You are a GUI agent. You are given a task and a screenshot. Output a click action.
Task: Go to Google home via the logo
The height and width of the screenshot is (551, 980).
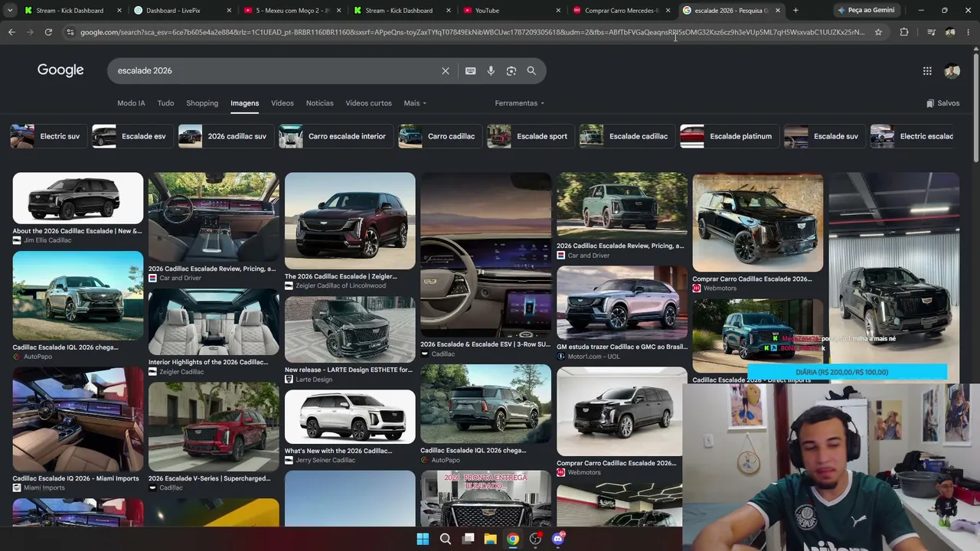[x=60, y=70]
